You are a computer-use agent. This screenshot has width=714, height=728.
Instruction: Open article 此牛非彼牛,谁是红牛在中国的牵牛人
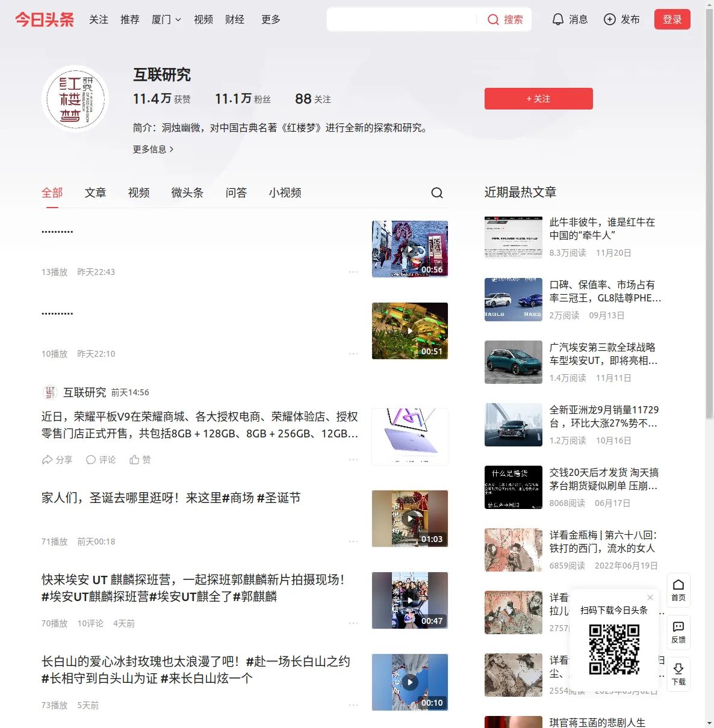pos(602,229)
